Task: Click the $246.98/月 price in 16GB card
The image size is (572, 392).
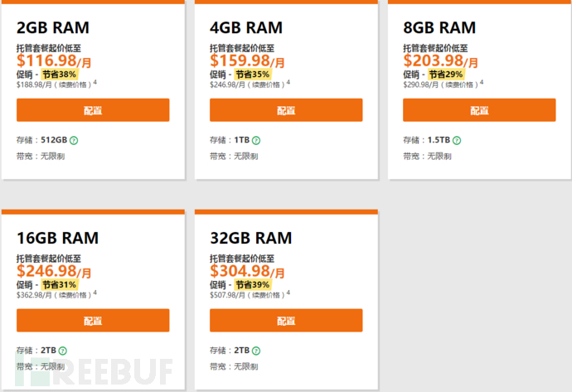Action: (55, 271)
